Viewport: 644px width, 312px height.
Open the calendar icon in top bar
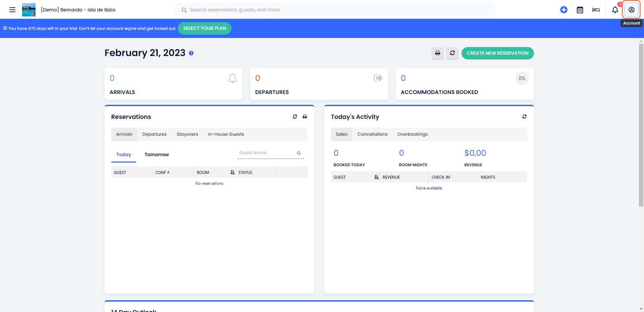580,10
